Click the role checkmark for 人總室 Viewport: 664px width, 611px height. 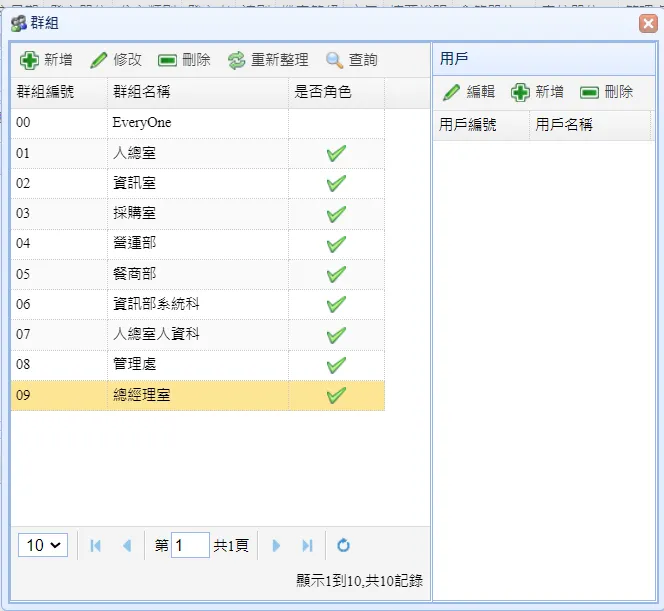coord(336,153)
